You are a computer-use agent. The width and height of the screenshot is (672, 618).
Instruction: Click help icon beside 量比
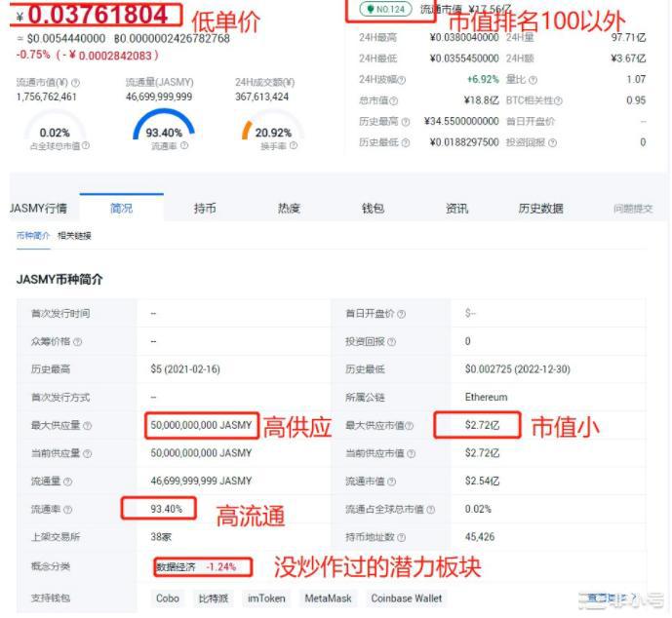pos(533,80)
